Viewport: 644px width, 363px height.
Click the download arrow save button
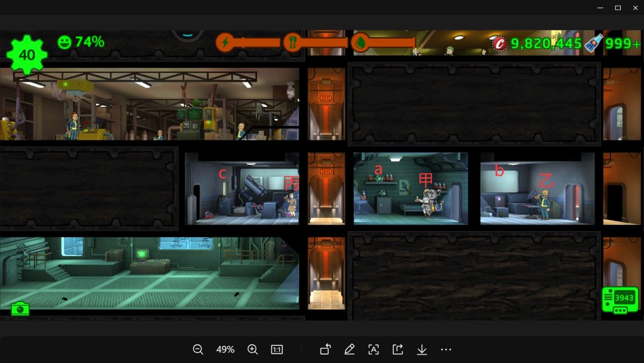(x=422, y=350)
